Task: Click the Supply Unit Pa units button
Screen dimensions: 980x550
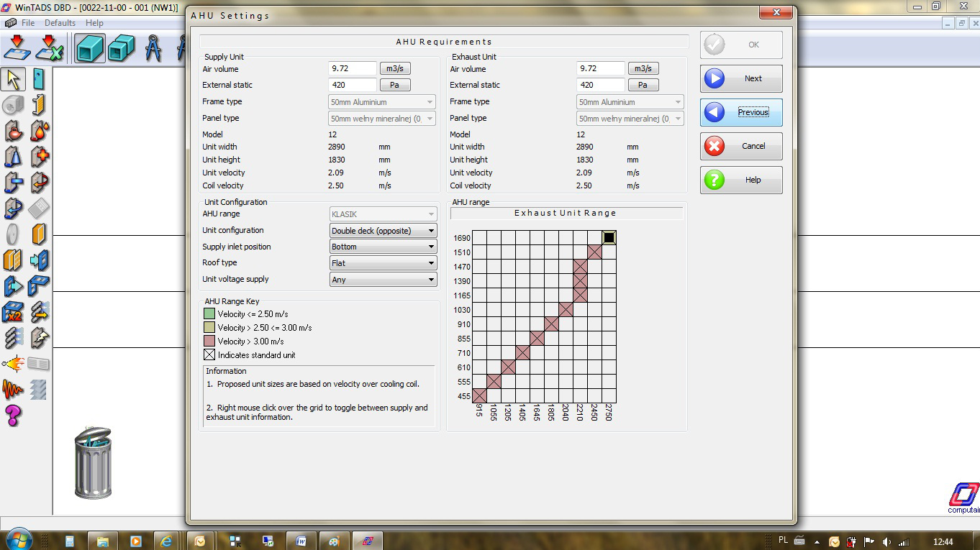Action: (x=395, y=85)
